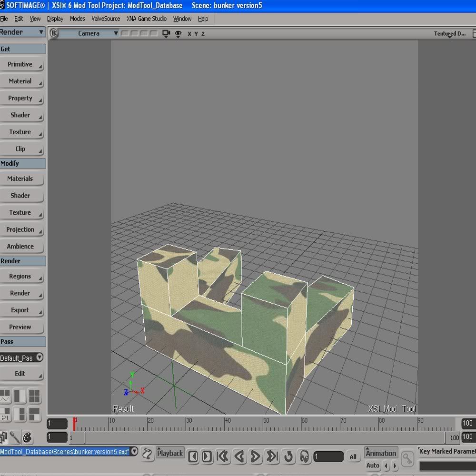Screen dimensions: 476x476
Task: Select the bottom-left layout preset icon
Action: [5, 415]
